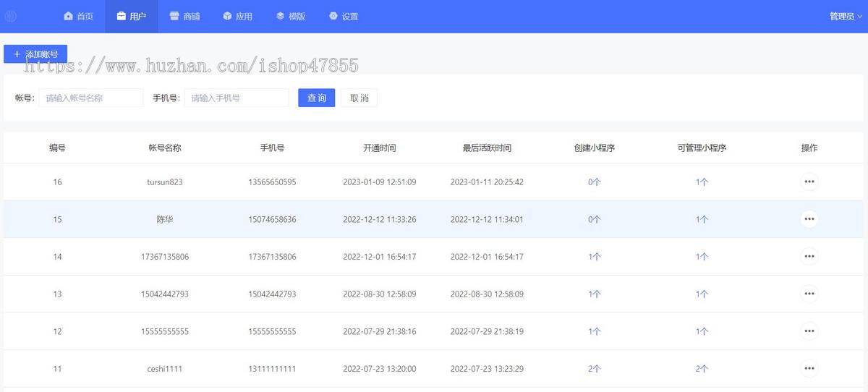Focus the 手机号 phone input field
Image resolution: width=868 pixels, height=392 pixels.
click(237, 98)
